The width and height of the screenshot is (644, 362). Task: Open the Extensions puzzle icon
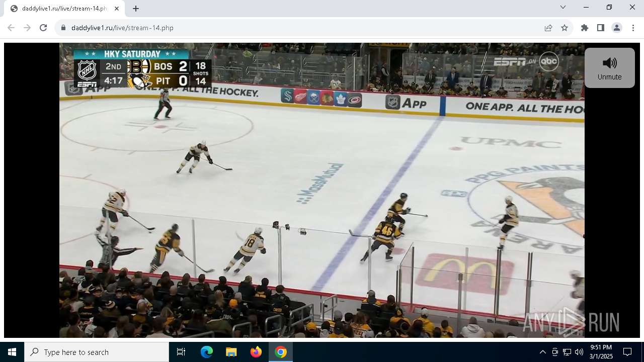click(585, 28)
